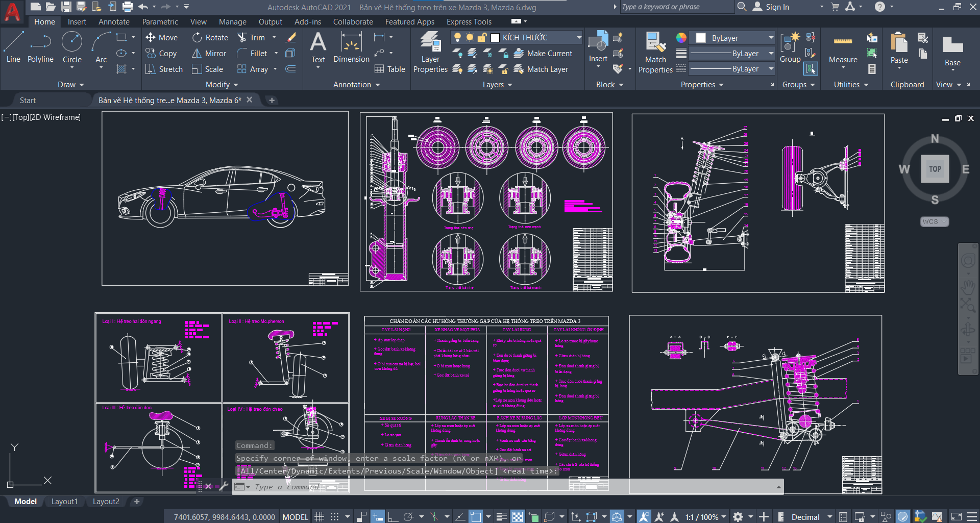The height and width of the screenshot is (523, 980).
Task: Switch to the Start tab
Action: (x=28, y=100)
